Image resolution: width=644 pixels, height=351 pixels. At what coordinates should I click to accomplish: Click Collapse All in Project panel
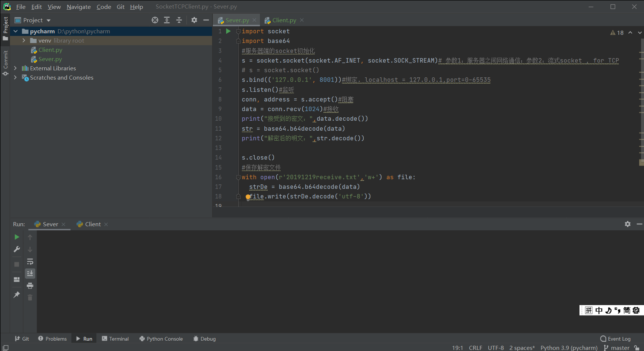coord(179,20)
